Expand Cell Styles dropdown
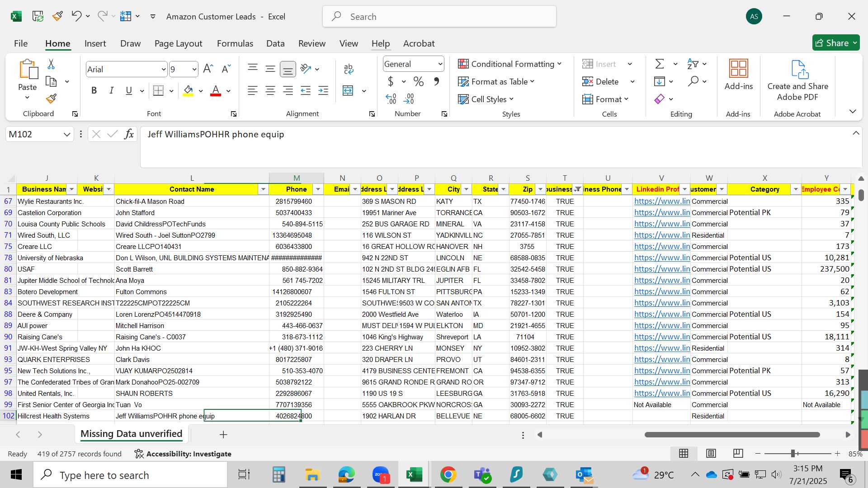This screenshot has width=868, height=488. coord(511,99)
